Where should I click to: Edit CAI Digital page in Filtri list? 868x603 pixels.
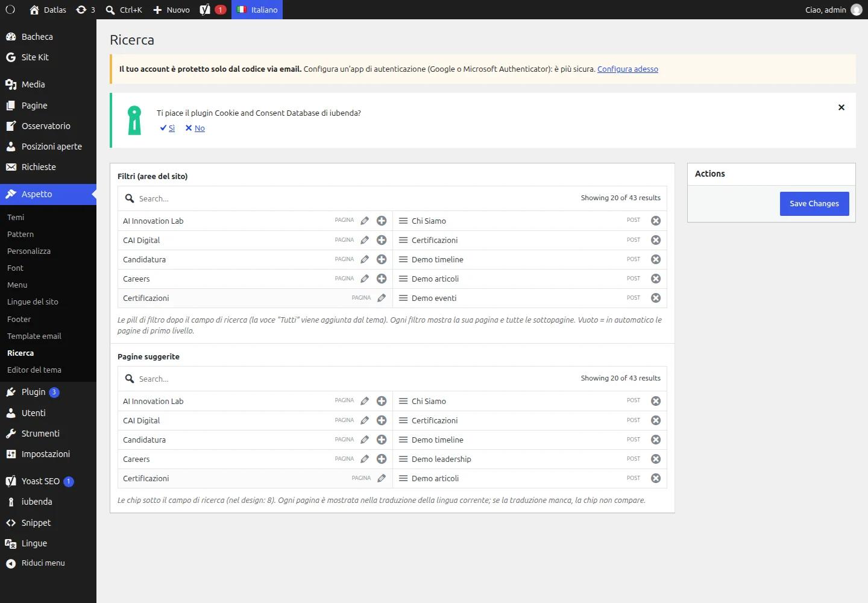click(x=365, y=240)
